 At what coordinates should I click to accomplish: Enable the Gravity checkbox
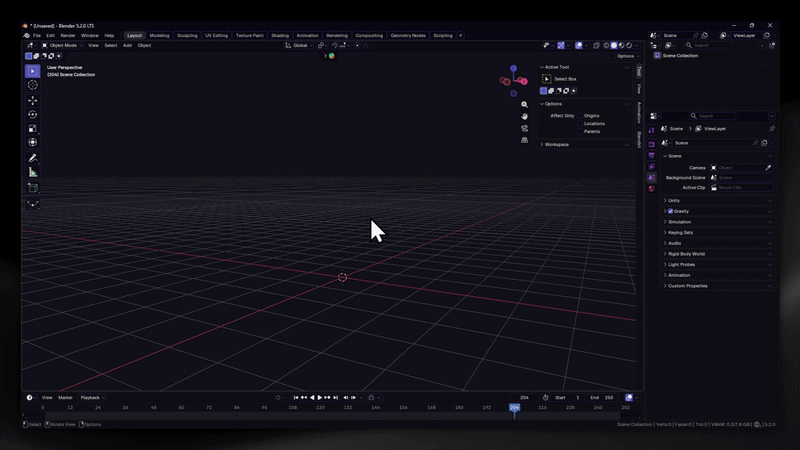tap(670, 211)
